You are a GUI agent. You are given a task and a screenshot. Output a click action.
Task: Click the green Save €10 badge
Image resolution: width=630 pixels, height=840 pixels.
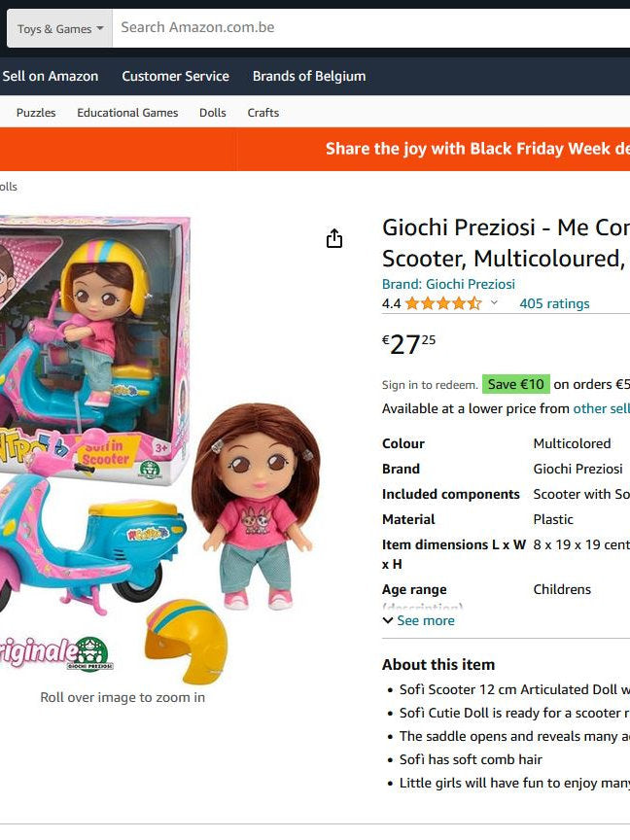point(516,383)
